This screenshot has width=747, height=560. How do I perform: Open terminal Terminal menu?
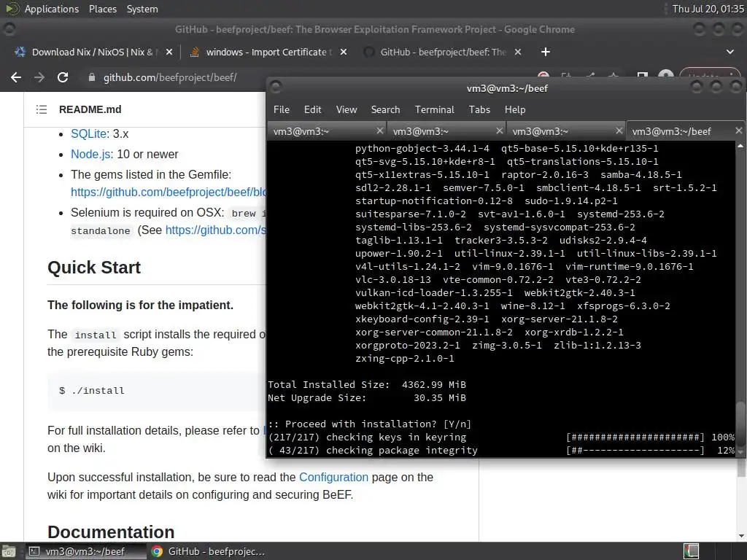(x=435, y=109)
